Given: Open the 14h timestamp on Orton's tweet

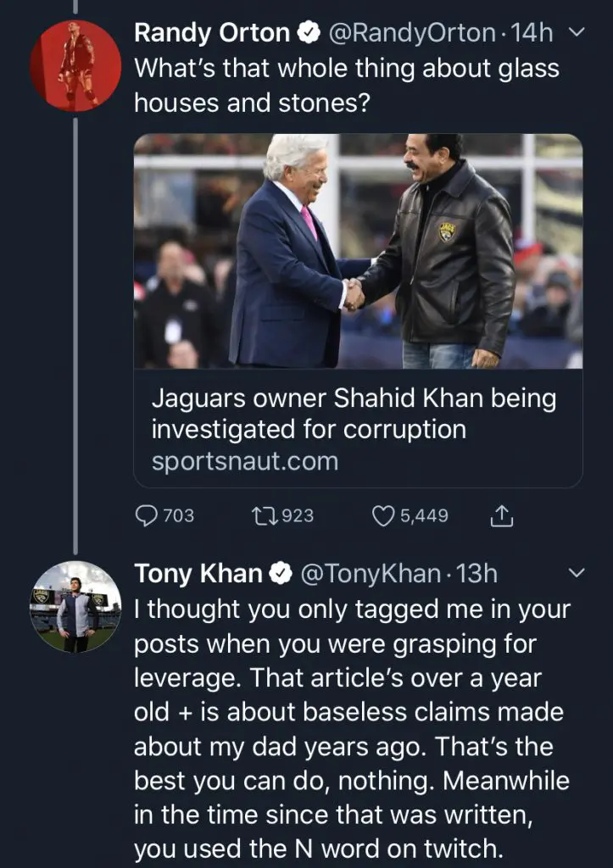Looking at the screenshot, I should (x=532, y=33).
